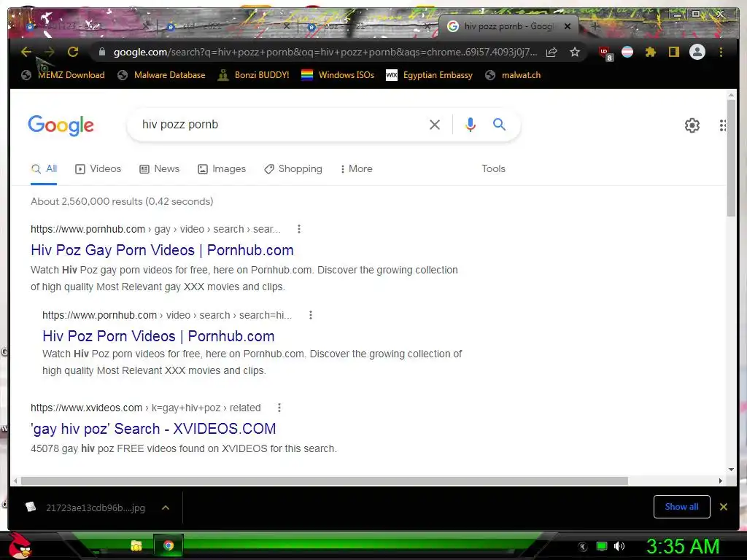The image size is (747, 560).
Task: Go back with the browser back arrow
Action: [26, 52]
